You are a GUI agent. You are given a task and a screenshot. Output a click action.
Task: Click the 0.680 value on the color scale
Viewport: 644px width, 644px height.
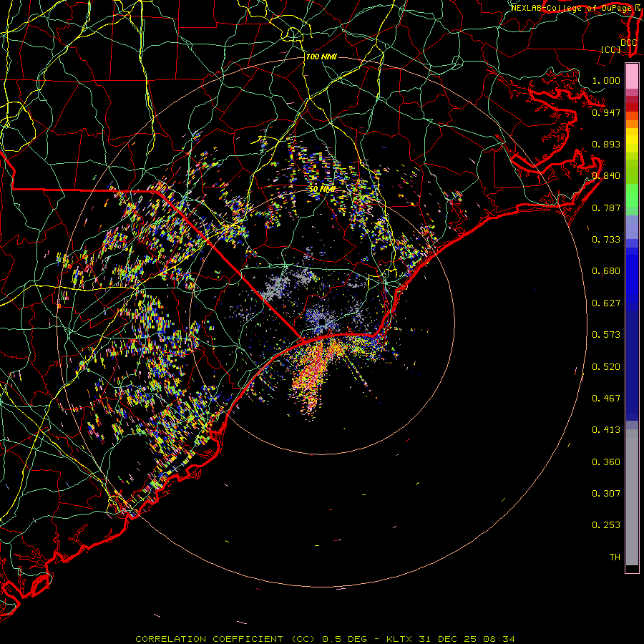tap(606, 271)
